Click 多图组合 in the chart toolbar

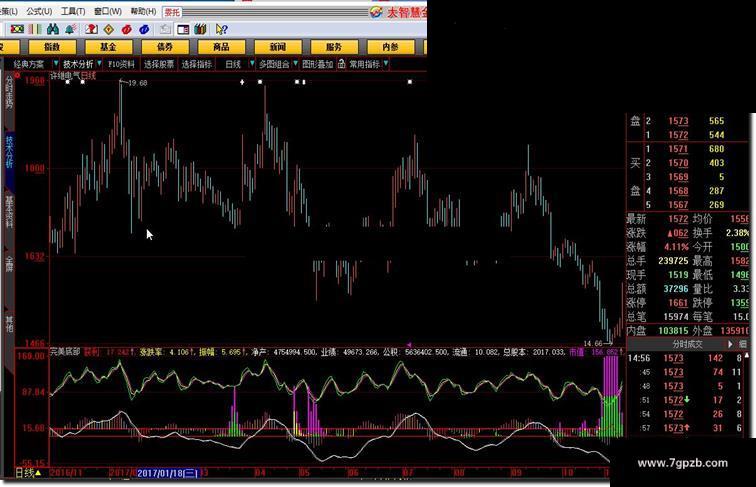tap(274, 64)
